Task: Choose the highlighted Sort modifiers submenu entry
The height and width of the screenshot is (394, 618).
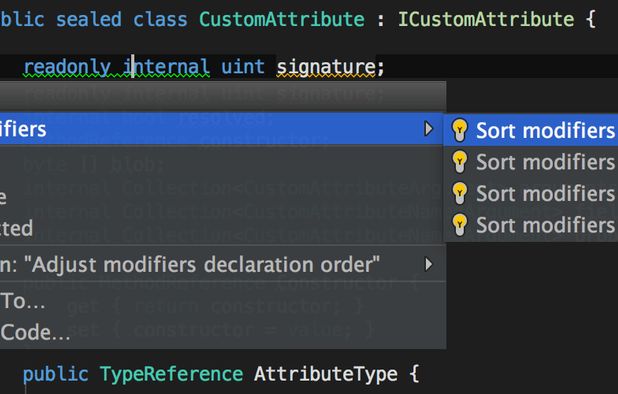Action: coord(531,130)
